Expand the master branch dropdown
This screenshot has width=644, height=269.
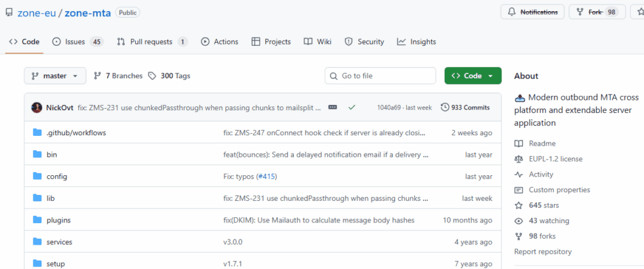[55, 76]
